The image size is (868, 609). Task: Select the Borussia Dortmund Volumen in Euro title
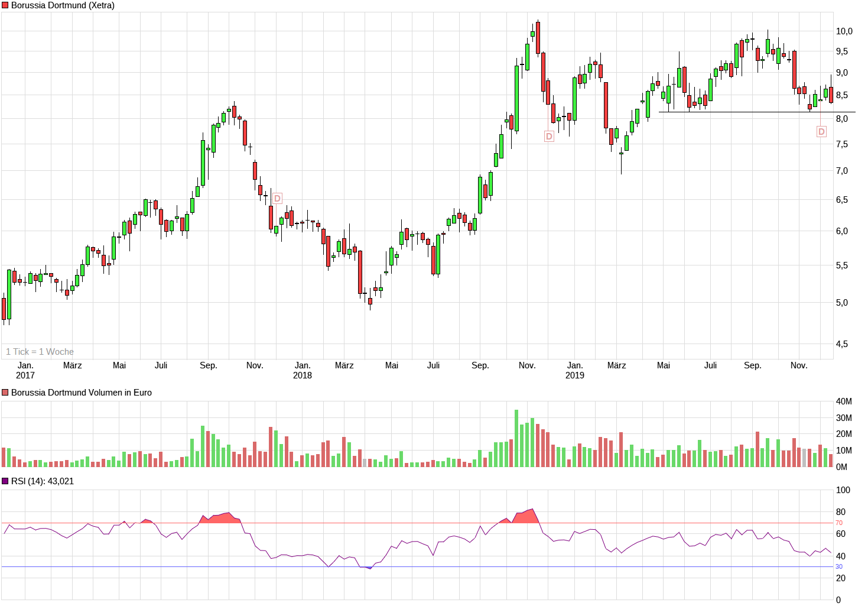pos(82,393)
